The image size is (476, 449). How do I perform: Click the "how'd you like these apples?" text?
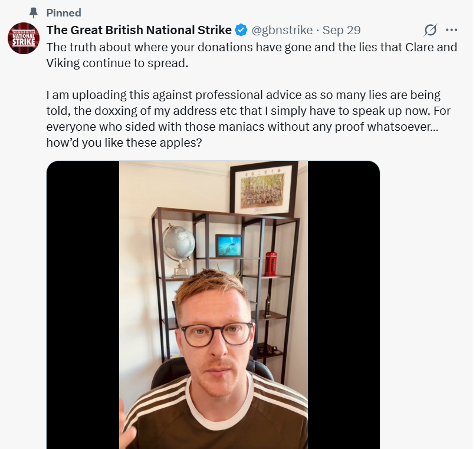coord(124,142)
